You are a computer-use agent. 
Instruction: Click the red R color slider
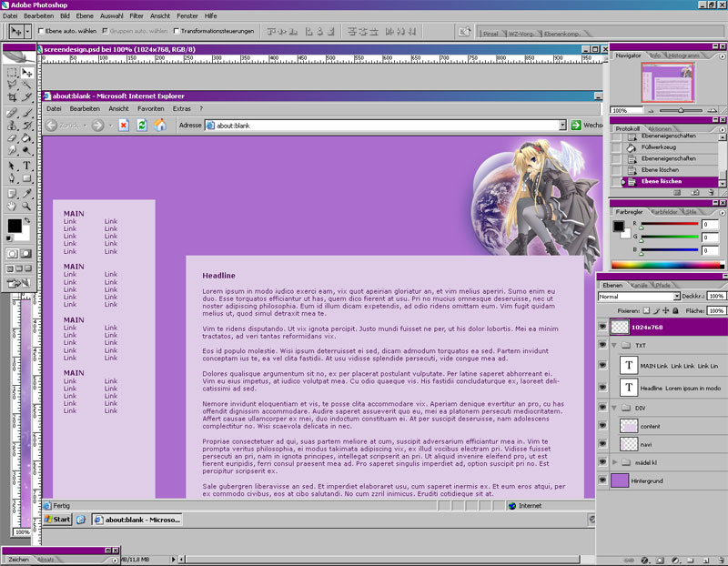point(670,224)
